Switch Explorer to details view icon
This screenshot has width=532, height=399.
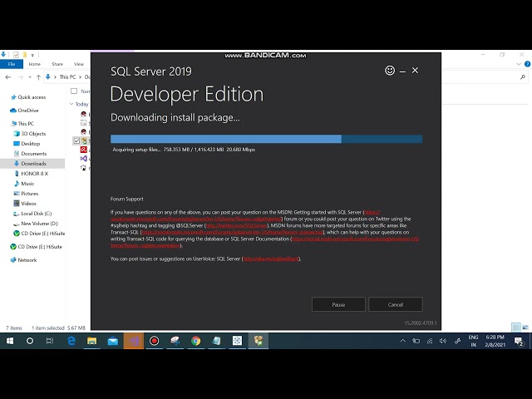tap(516, 328)
